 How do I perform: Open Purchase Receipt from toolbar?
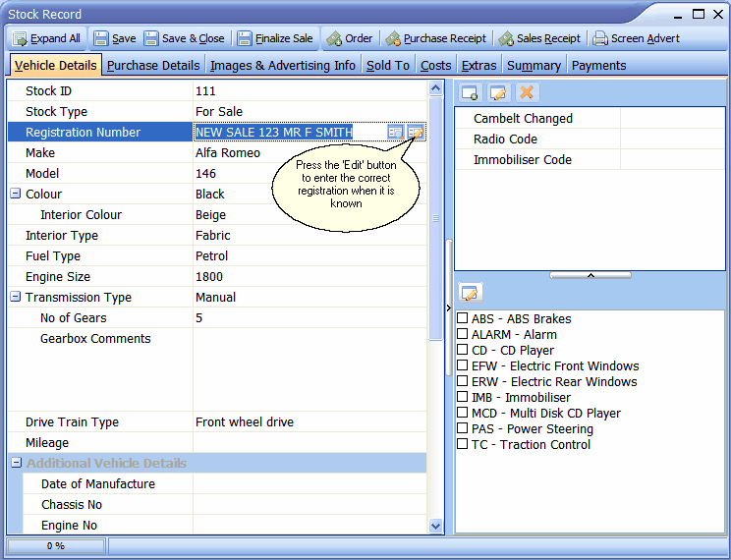click(x=435, y=38)
